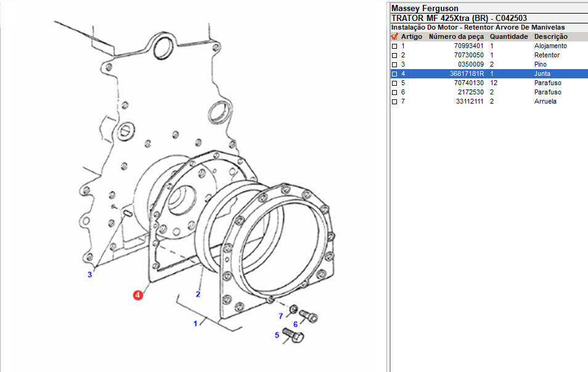Viewport: 588px width, 372px height.
Task: Click blue callout number 2 in diagram
Action: click(198, 294)
